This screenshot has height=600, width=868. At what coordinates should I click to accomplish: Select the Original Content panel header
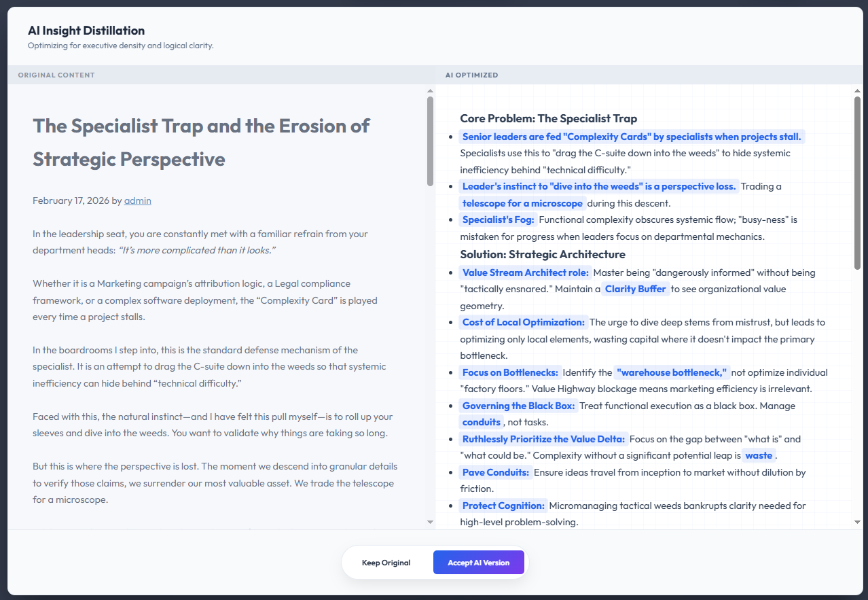(x=56, y=75)
